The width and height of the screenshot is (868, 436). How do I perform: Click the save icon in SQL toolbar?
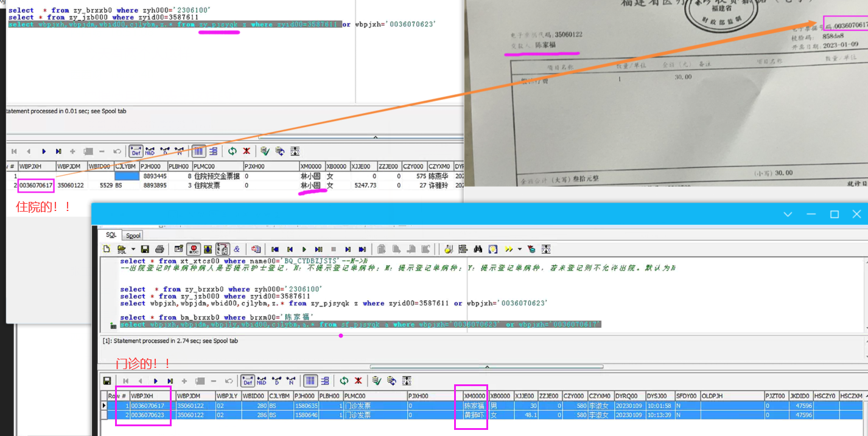(145, 249)
